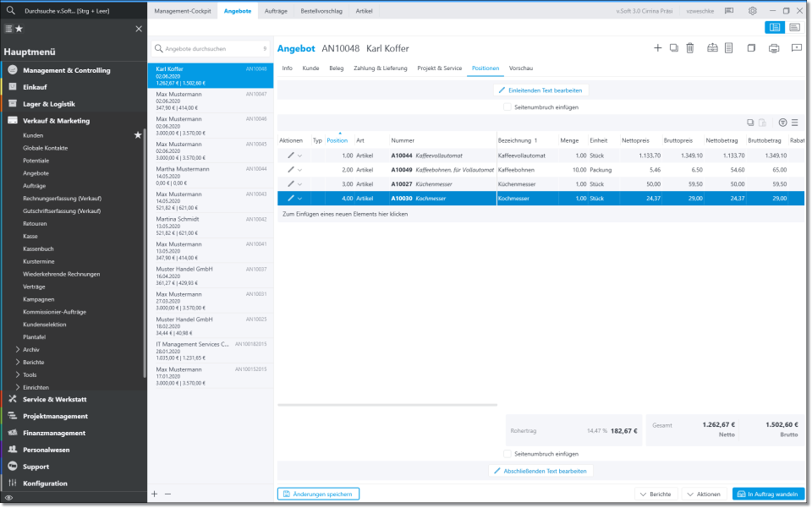Switch to the Management-Cockpit tab
Viewport: 812px width, 508px height.
pos(183,11)
